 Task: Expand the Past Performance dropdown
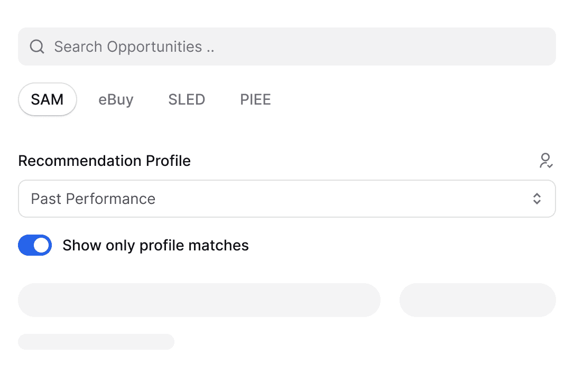[286, 199]
